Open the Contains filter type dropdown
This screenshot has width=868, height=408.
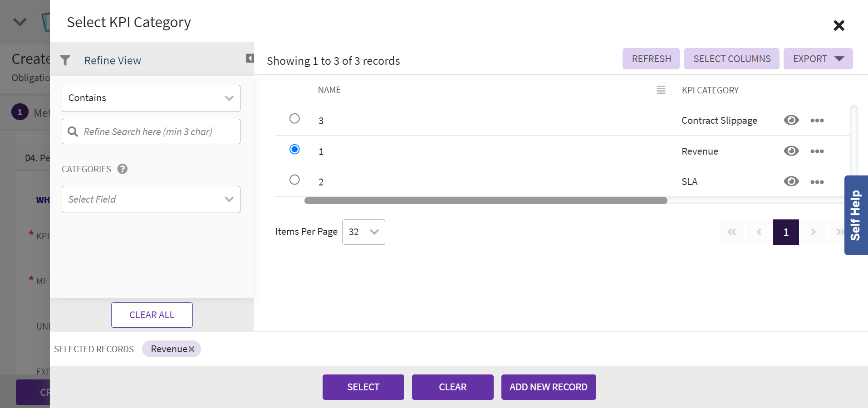151,98
